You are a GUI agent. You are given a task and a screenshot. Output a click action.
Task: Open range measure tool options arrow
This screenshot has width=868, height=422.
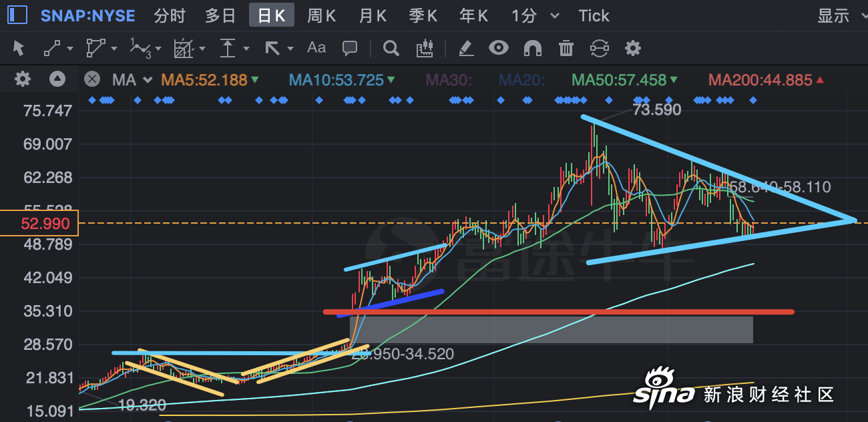point(246,49)
